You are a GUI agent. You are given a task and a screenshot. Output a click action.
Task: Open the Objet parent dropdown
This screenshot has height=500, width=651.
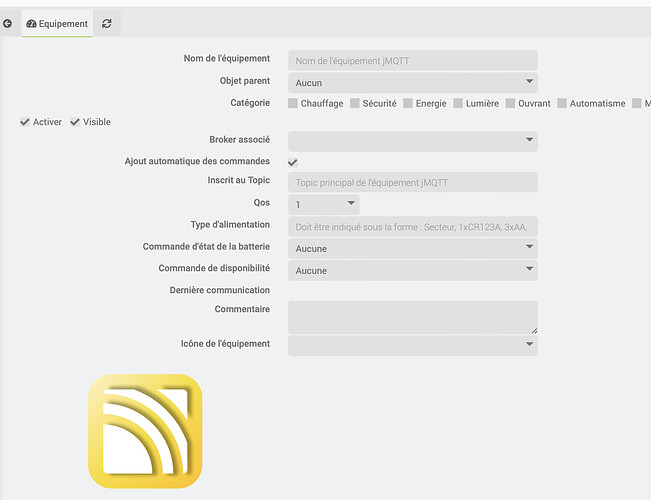point(412,83)
